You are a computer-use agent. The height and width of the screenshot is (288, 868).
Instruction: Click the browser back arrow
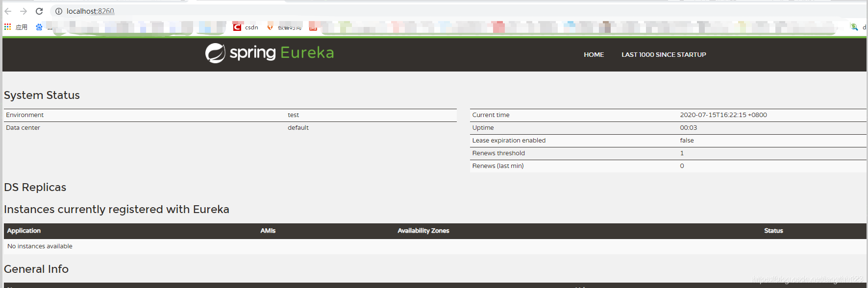8,11
